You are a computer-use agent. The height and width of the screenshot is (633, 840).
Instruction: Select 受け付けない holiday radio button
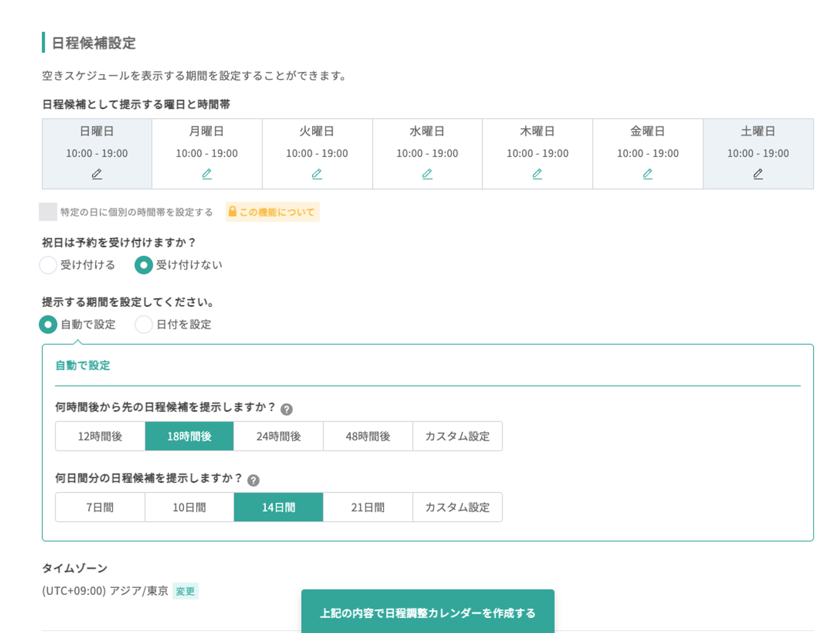click(x=144, y=265)
